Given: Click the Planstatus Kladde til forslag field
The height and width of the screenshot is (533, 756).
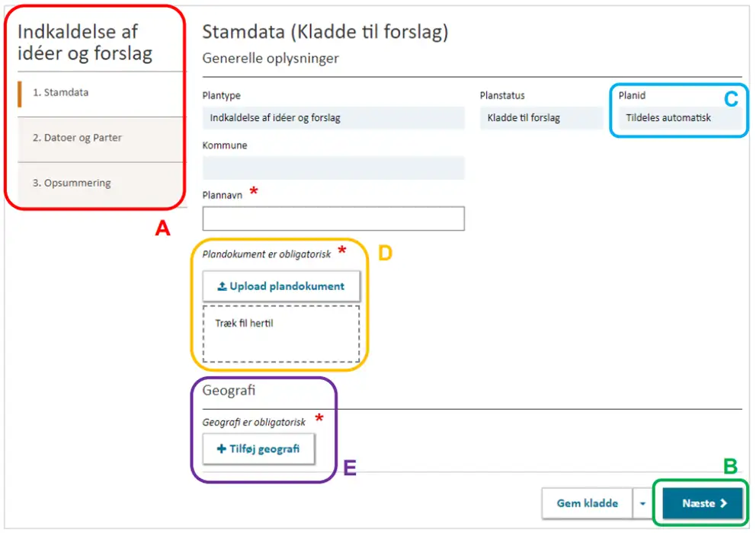Looking at the screenshot, I should 541,118.
